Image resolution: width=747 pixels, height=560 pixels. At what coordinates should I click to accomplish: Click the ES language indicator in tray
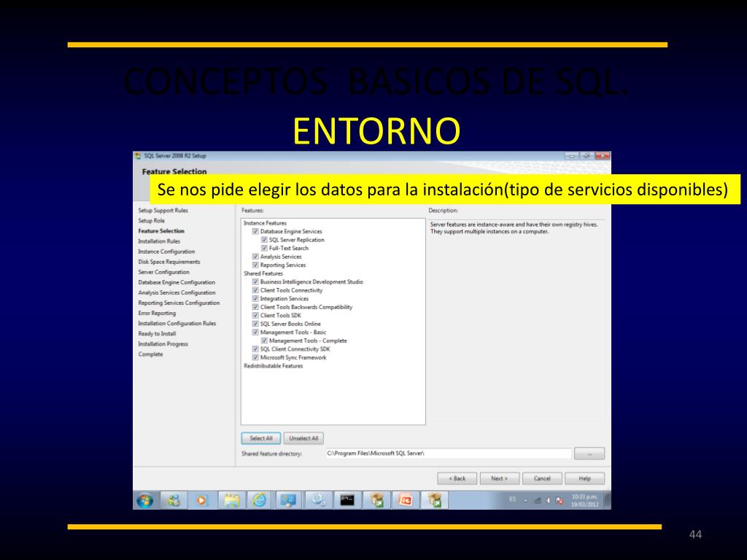click(513, 499)
